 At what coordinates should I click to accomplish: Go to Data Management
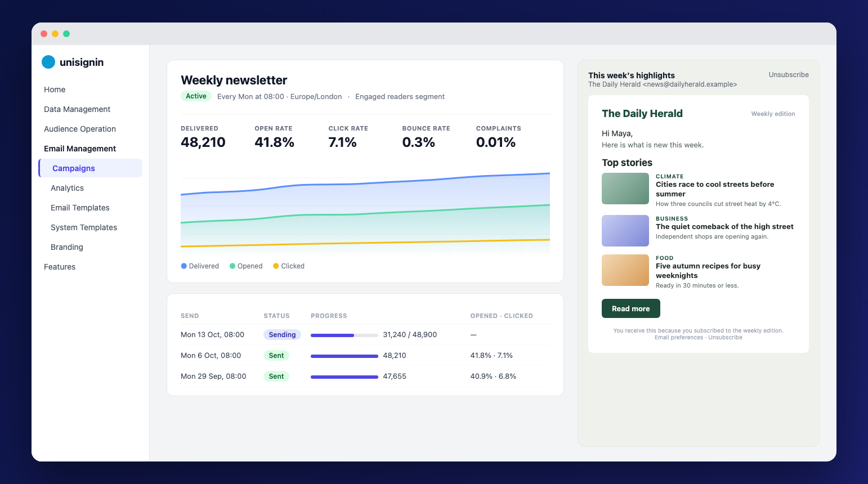(x=77, y=109)
